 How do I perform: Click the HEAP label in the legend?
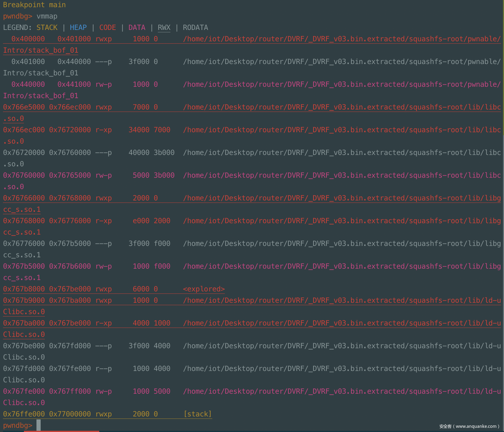[x=78, y=28]
